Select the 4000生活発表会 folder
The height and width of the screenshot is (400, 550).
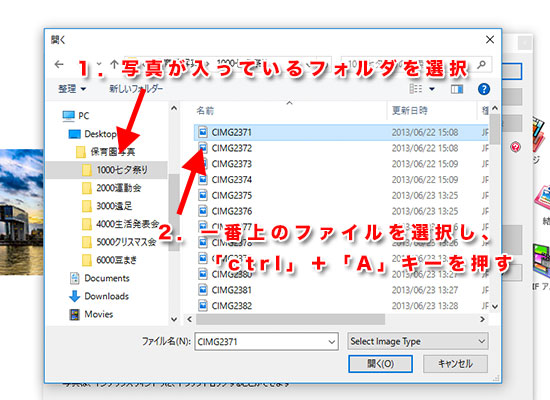[x=128, y=224]
